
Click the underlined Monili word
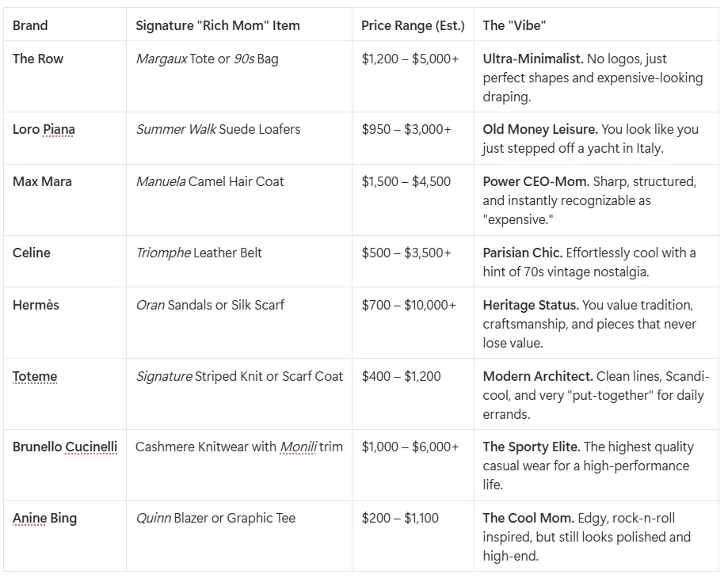(x=298, y=447)
